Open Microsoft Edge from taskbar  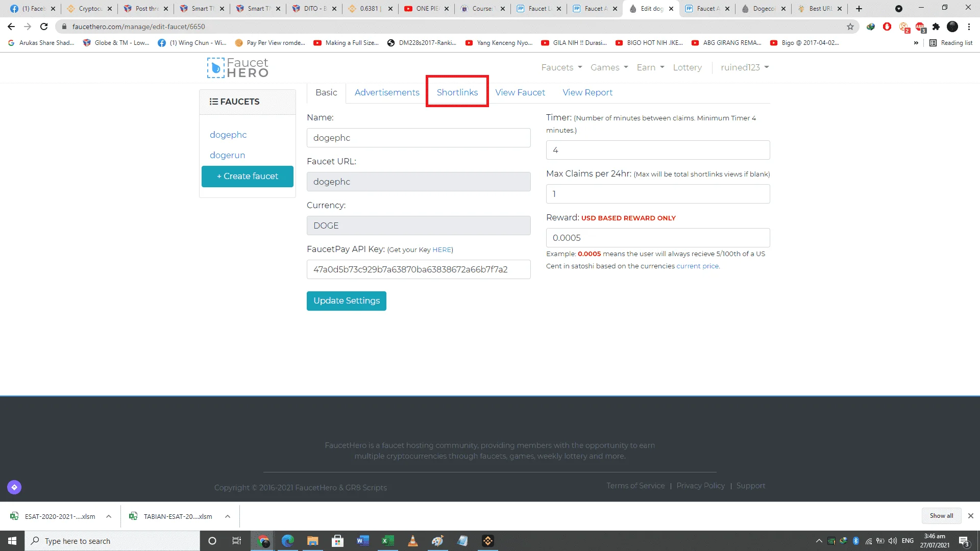(x=288, y=541)
